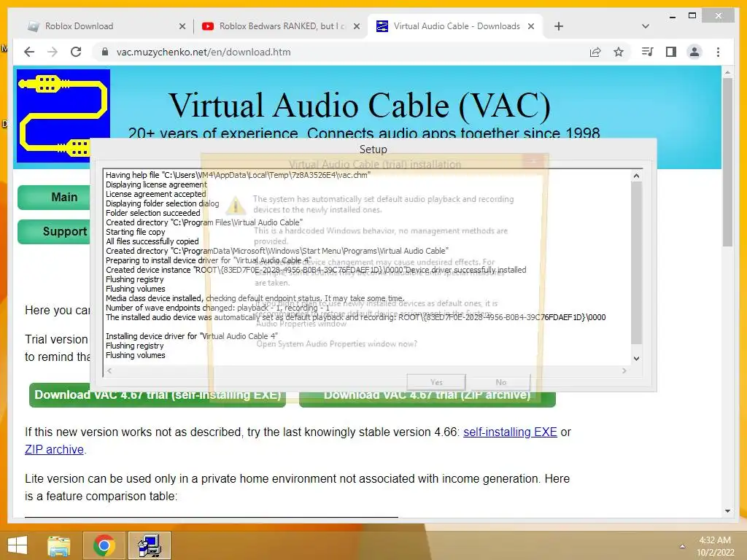
Task: Click the "Displaying license agreement" log line
Action: (156, 184)
